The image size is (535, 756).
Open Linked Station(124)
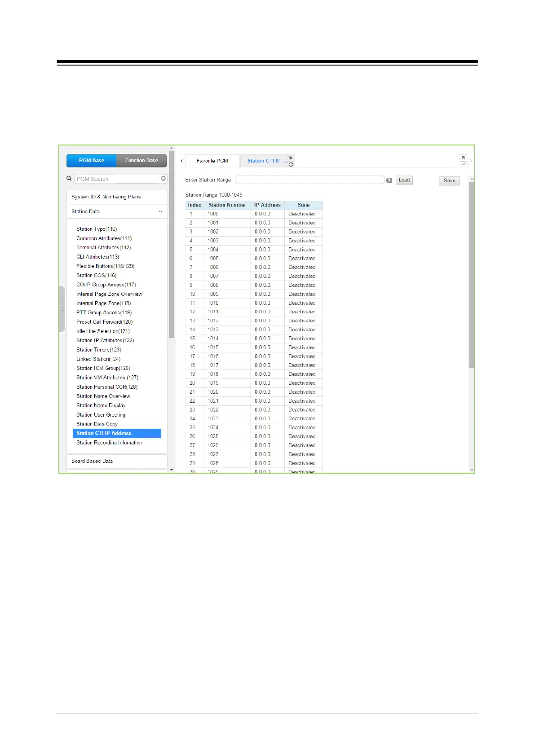98,359
